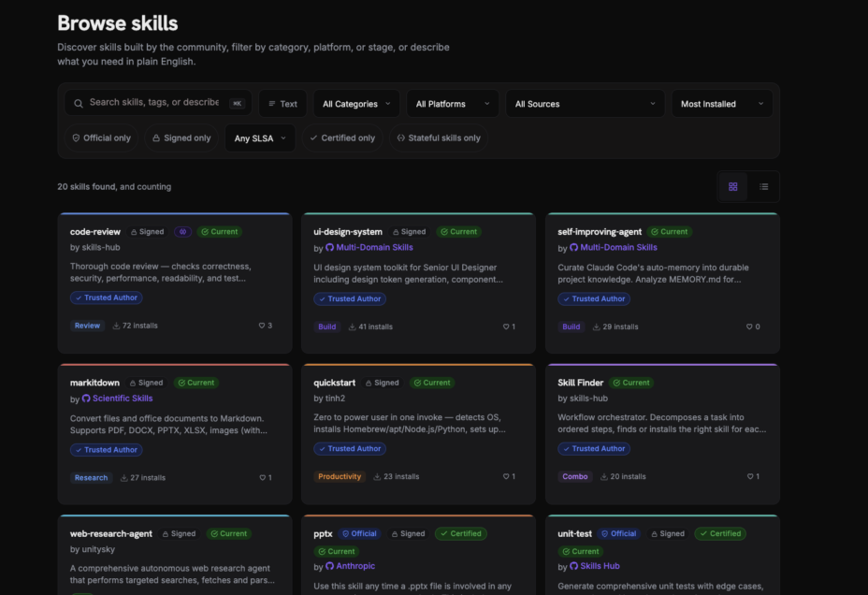Viewport: 868px width, 595px height.
Task: Click the purple infinity badge on code-review
Action: 182,231
